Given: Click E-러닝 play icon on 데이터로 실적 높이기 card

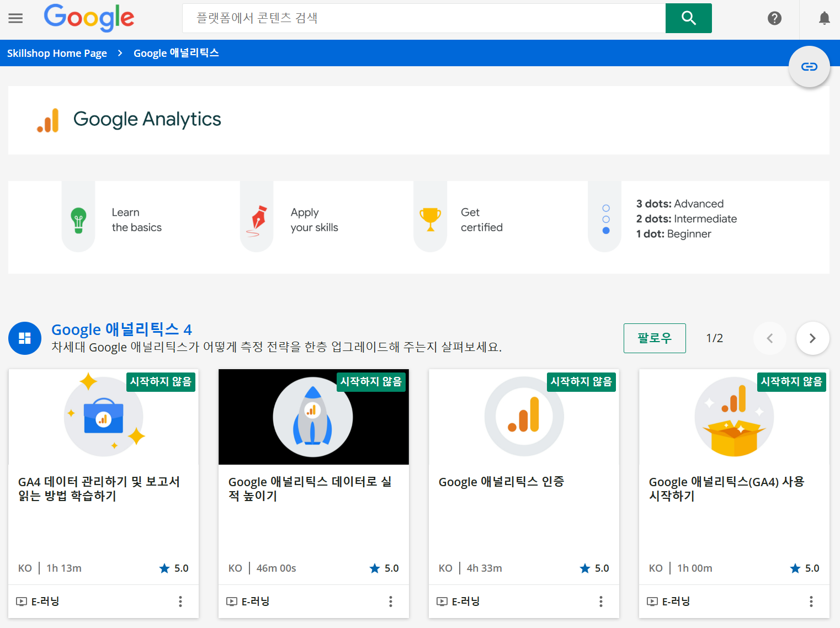Looking at the screenshot, I should point(232,602).
